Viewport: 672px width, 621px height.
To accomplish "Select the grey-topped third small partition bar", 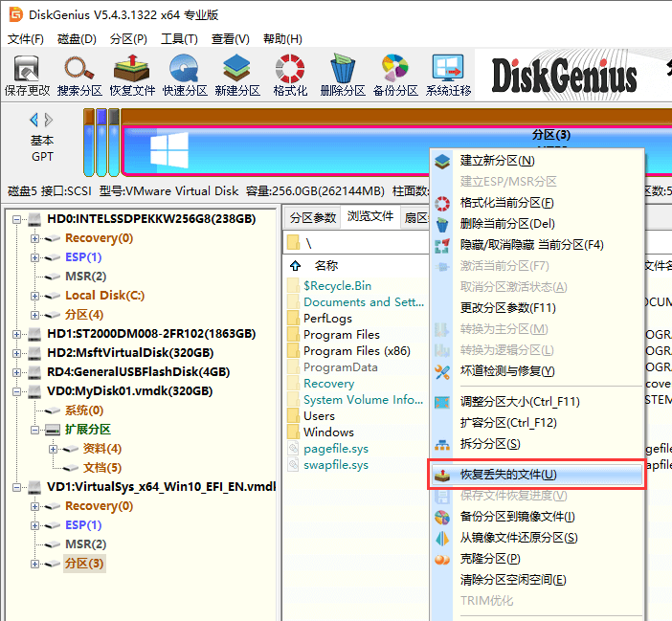I will click(114, 143).
